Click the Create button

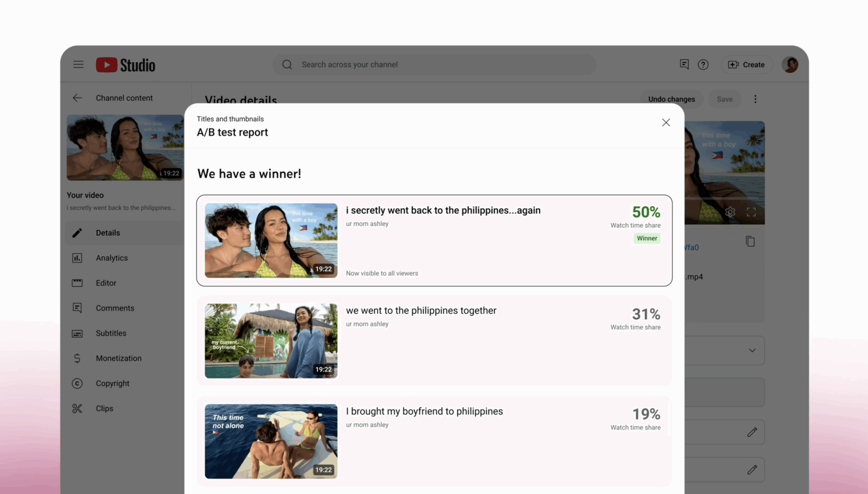[x=747, y=64]
